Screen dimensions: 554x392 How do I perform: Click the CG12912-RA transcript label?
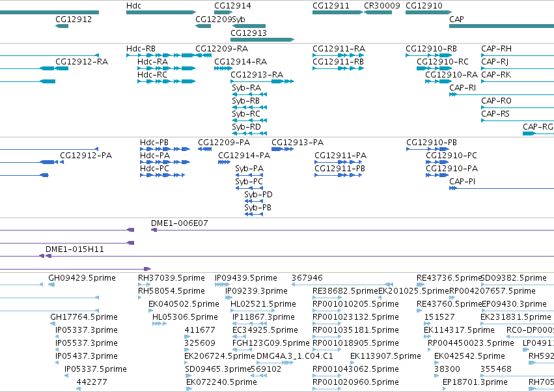(81, 61)
